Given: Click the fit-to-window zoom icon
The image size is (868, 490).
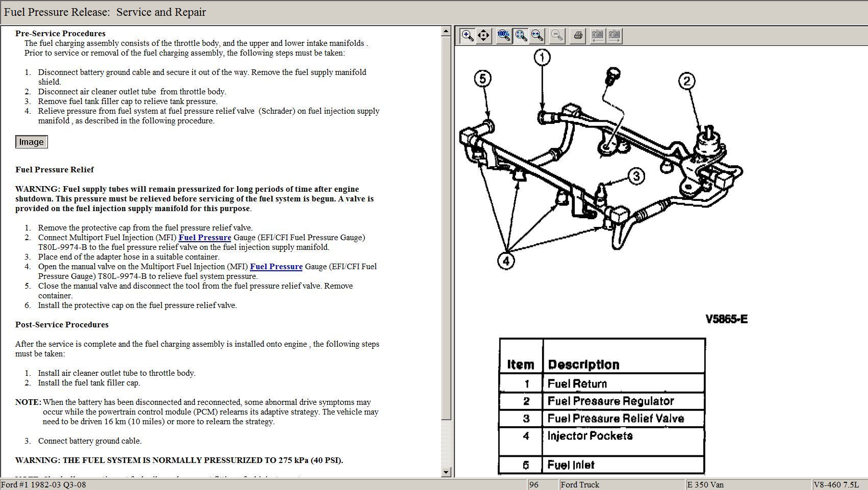Looking at the screenshot, I should point(521,36).
